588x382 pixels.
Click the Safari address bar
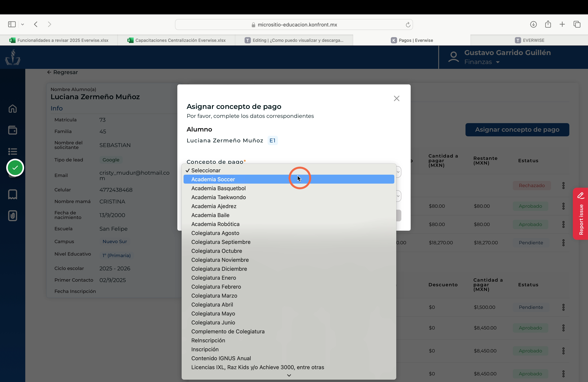(x=294, y=25)
